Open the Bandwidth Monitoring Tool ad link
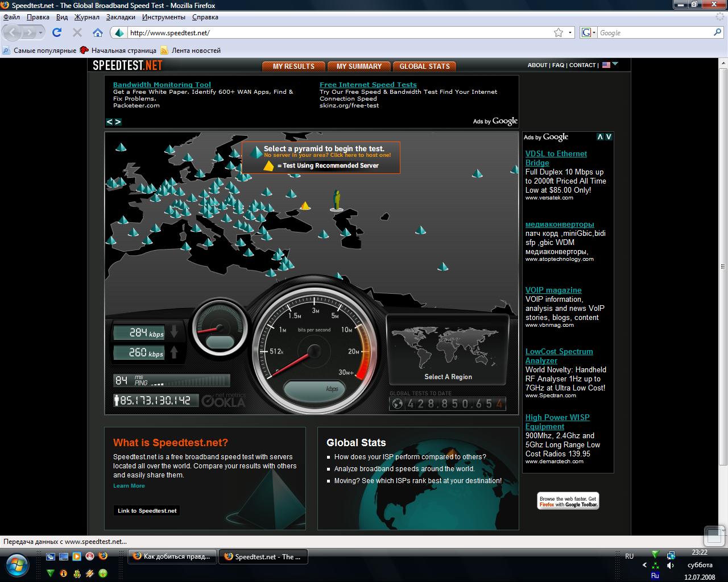Image resolution: width=728 pixels, height=582 pixels. coord(162,85)
